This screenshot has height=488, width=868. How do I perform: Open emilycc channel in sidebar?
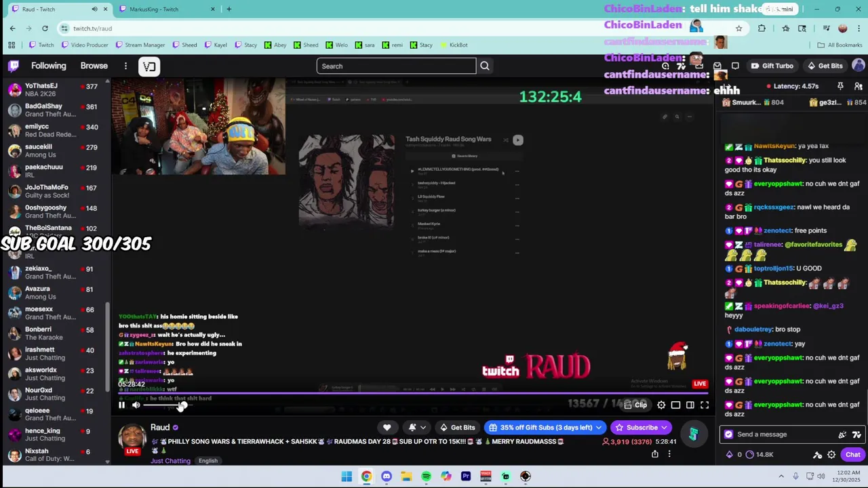coord(54,130)
